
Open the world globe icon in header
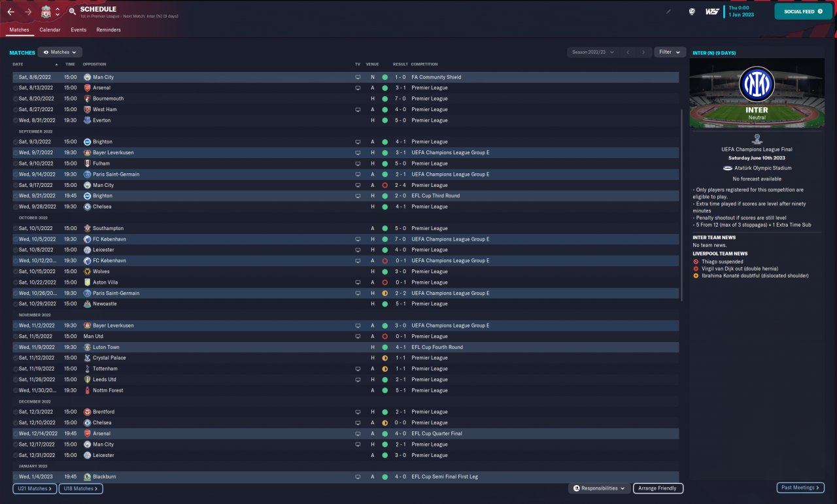point(692,12)
